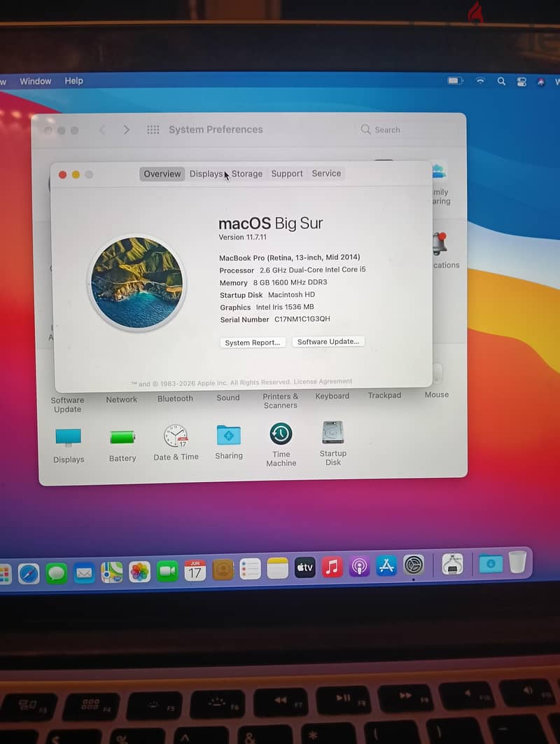The height and width of the screenshot is (744, 560).
Task: Switch to the Storage tab
Action: (x=247, y=174)
